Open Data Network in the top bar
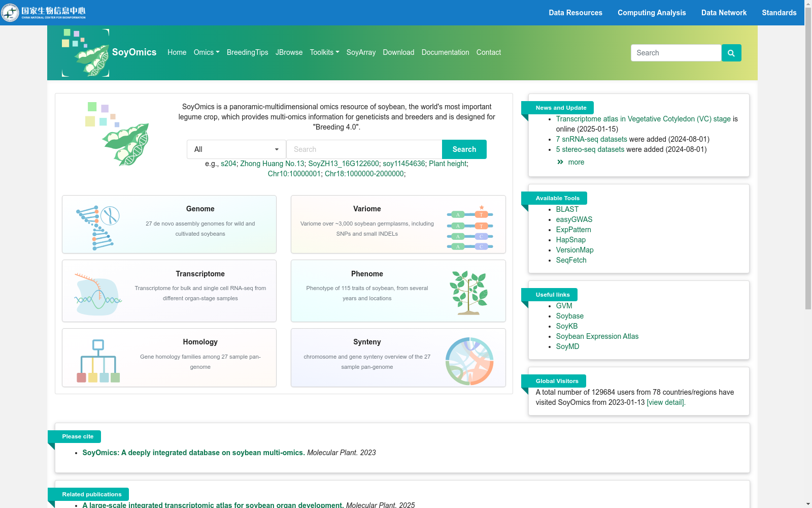This screenshot has width=812, height=508. point(724,13)
